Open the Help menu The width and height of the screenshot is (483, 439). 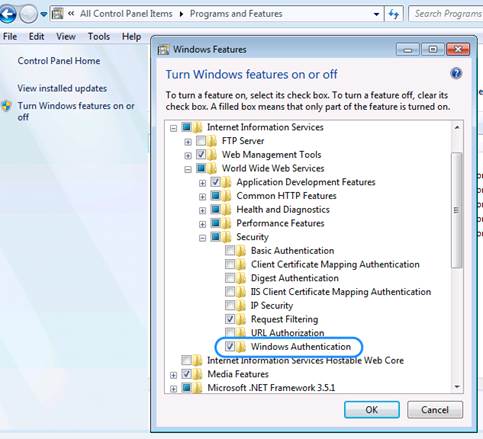pyautogui.click(x=131, y=36)
